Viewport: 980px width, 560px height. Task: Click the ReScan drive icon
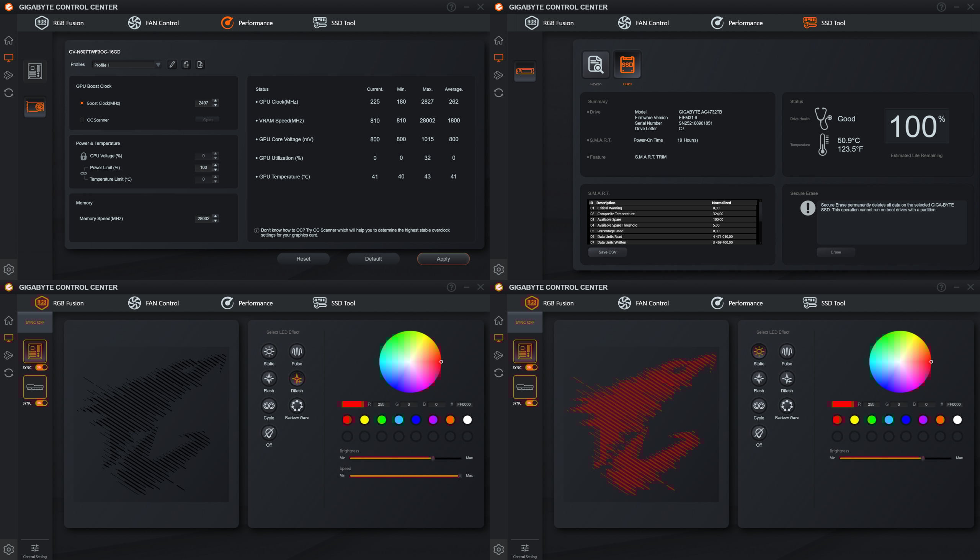coord(595,64)
